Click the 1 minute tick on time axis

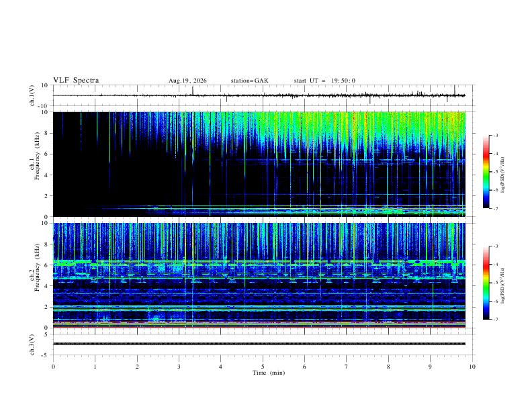(95, 367)
